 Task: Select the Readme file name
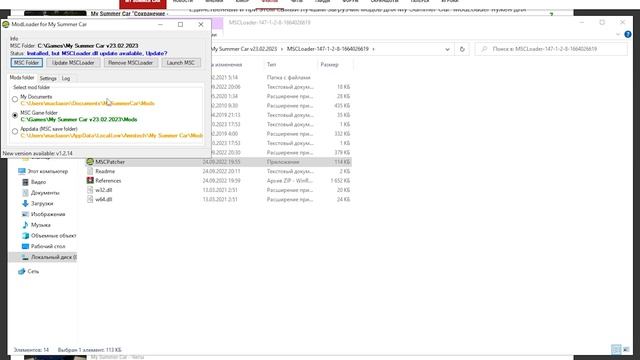tap(105, 171)
